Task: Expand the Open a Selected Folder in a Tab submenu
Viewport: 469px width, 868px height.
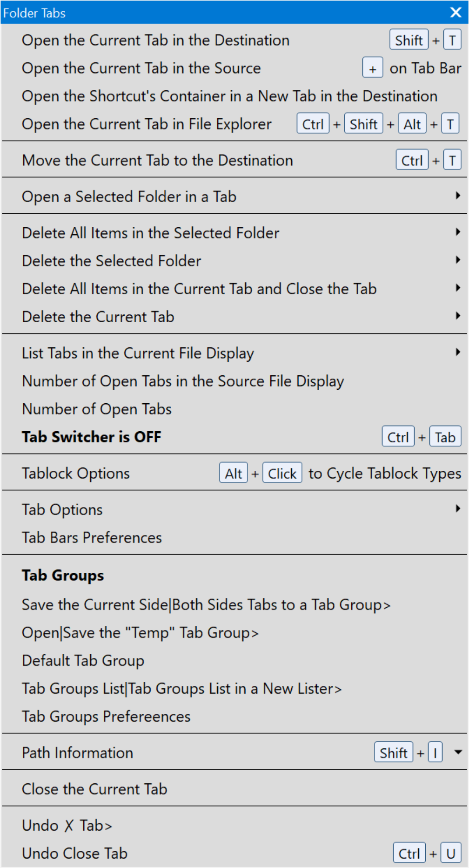Action: coord(234,197)
